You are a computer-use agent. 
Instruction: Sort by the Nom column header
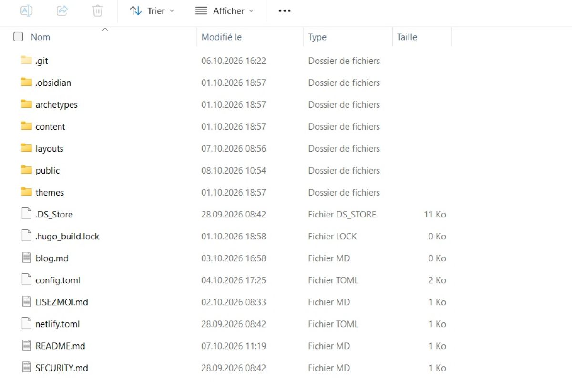point(41,37)
